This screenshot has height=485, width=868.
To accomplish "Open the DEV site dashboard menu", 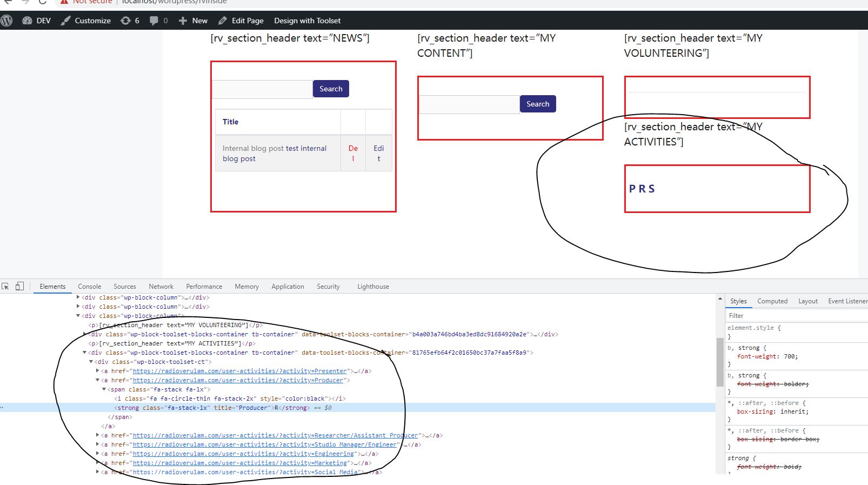I will pyautogui.click(x=36, y=21).
